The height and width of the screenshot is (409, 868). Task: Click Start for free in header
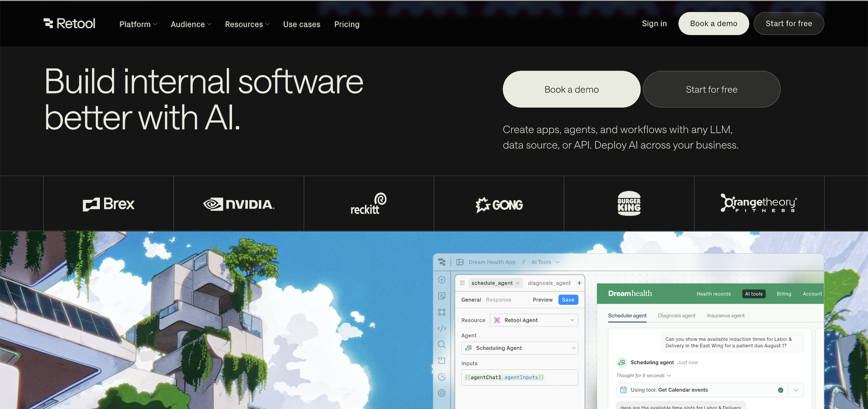tap(789, 23)
